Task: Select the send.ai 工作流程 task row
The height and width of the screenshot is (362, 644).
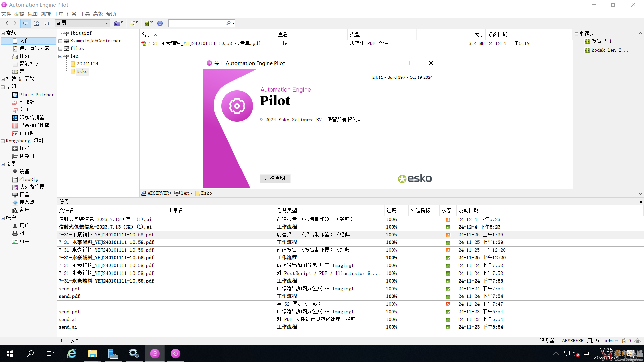Action: coord(351,327)
